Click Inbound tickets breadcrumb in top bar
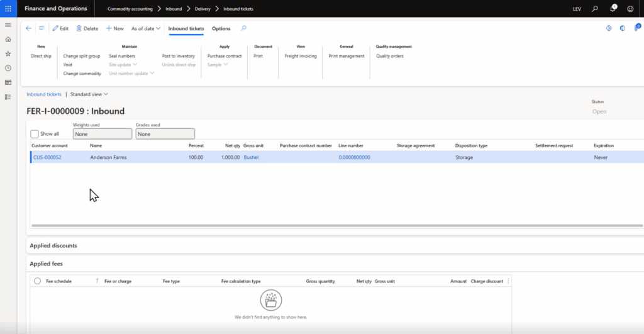The image size is (644, 334). coord(238,9)
